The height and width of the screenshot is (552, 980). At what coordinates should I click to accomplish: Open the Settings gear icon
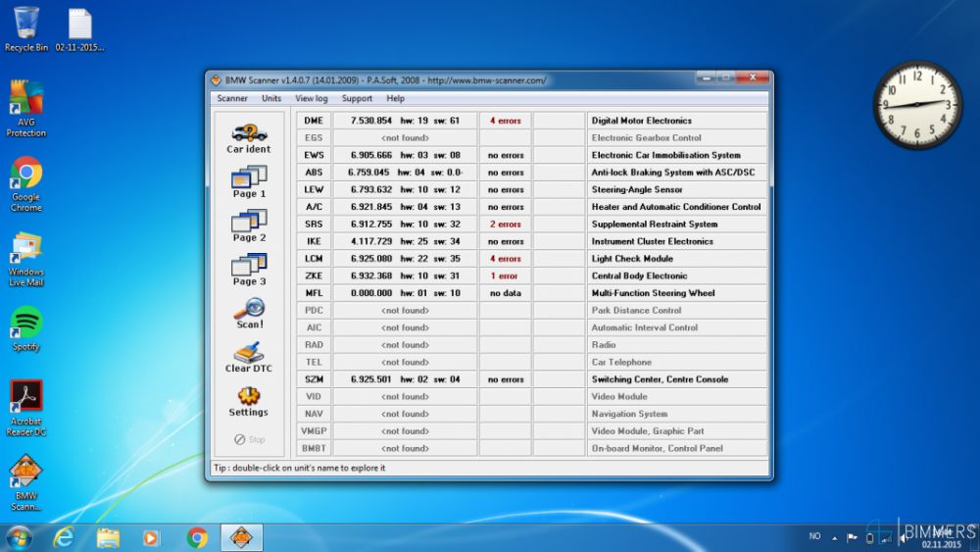pyautogui.click(x=249, y=401)
